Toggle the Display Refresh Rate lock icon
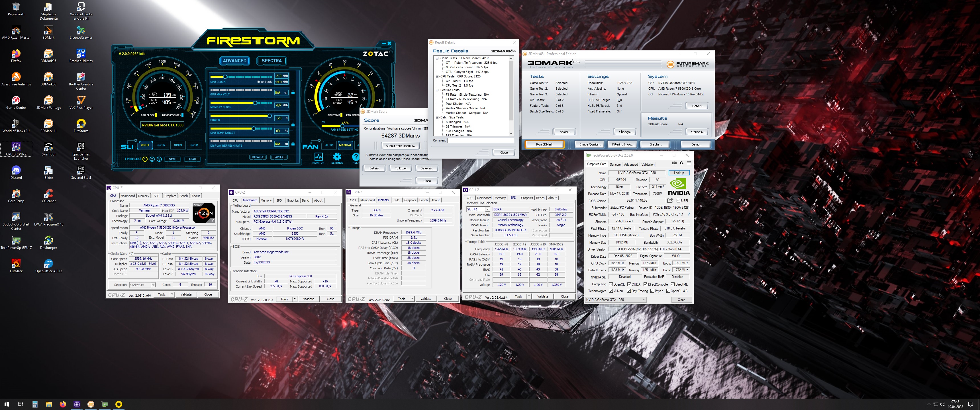The height and width of the screenshot is (410, 980). click(x=293, y=144)
